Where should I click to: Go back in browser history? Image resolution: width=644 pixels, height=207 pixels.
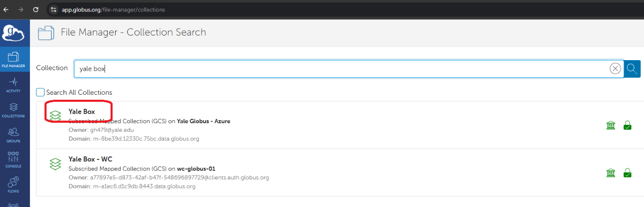(6, 10)
